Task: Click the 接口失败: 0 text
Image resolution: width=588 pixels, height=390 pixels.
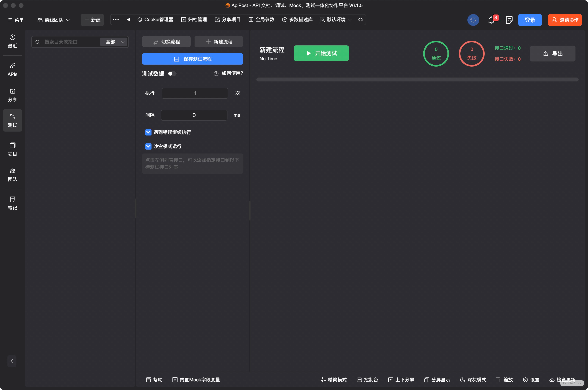Action: point(507,59)
